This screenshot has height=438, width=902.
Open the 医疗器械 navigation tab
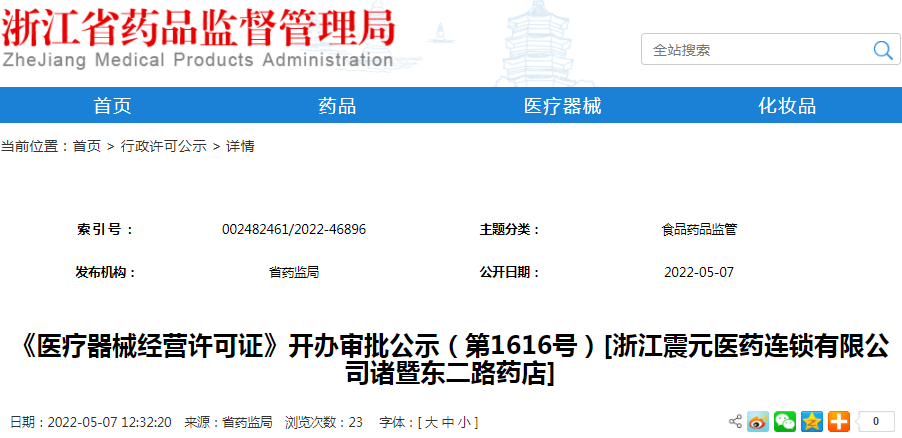tap(563, 106)
